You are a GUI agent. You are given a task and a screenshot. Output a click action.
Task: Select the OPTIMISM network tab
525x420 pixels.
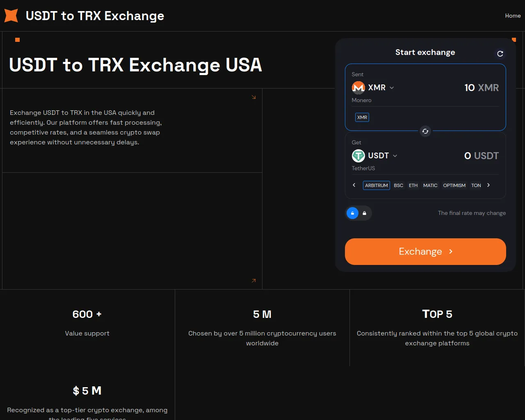454,185
